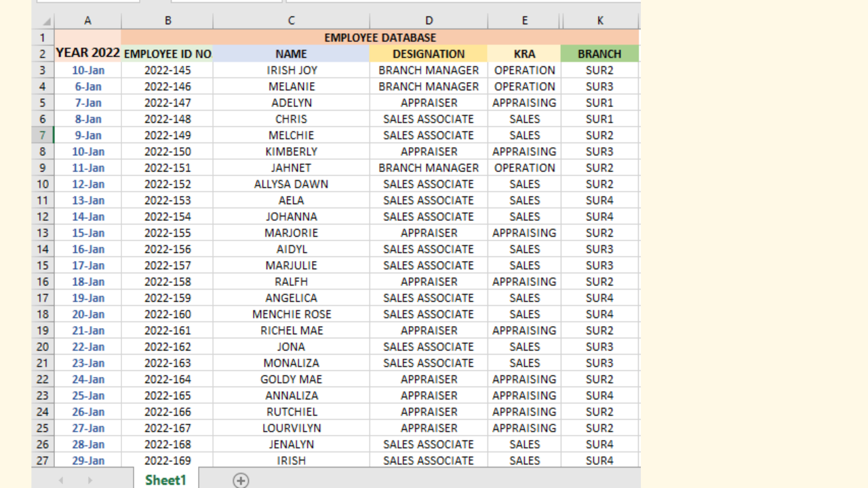This screenshot has height=488, width=868.
Task: Select the name cell MARJULIE
Action: coord(292,266)
